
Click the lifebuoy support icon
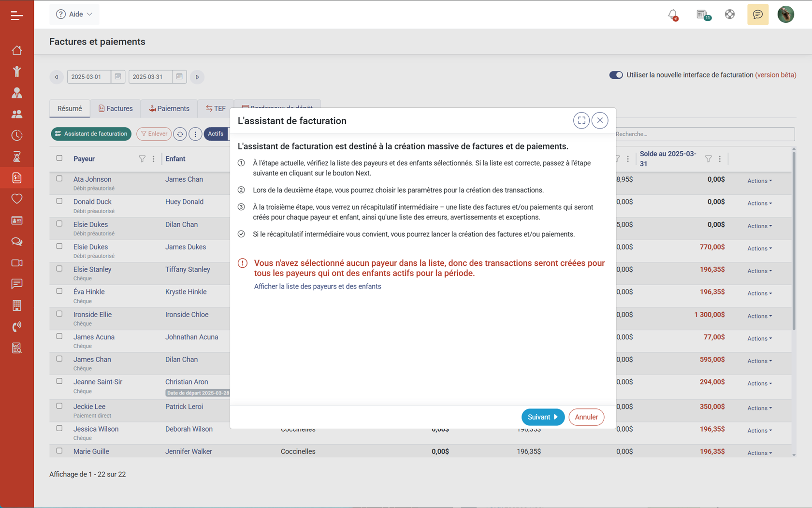[730, 15]
